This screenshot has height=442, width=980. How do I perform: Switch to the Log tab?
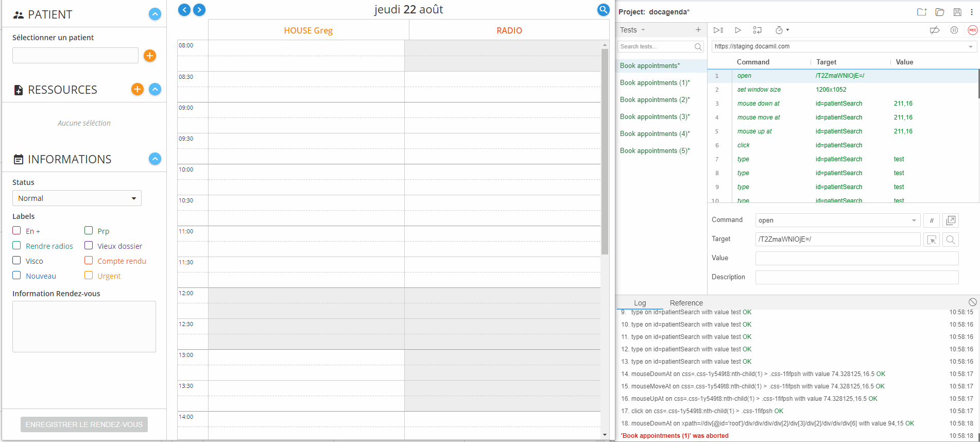point(640,303)
